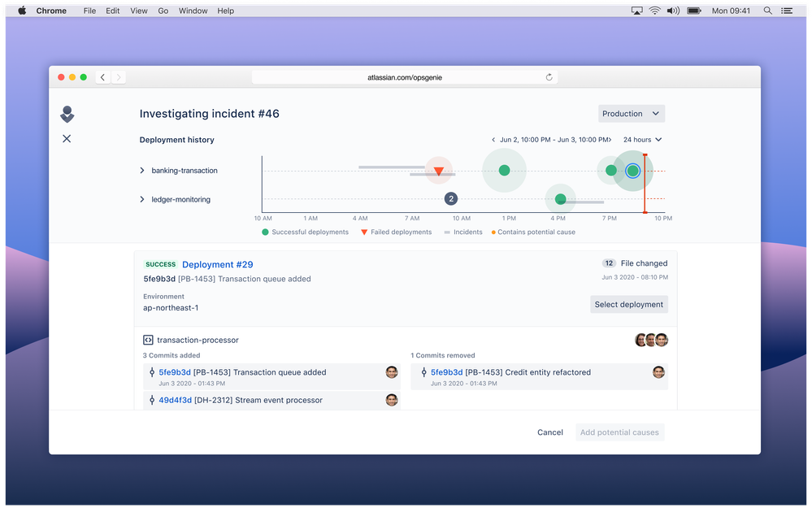Click the AirPlay display icon
This screenshot has width=812, height=508.
point(636,11)
